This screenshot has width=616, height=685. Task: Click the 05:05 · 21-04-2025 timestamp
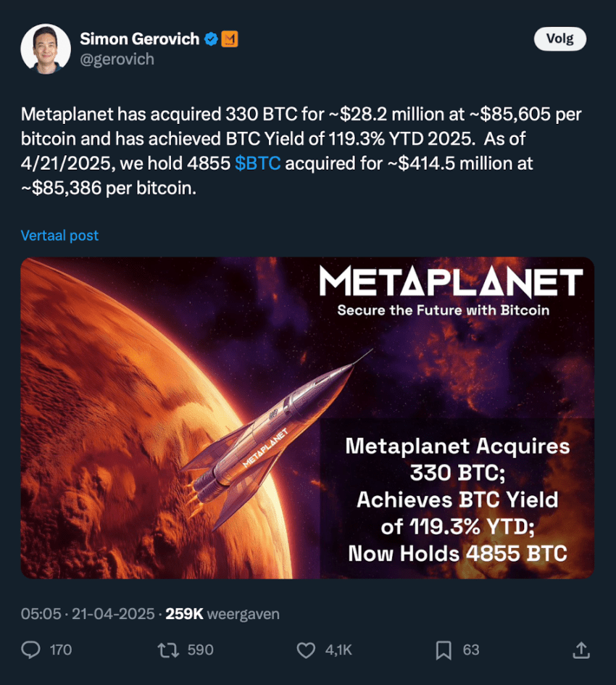coord(88,613)
